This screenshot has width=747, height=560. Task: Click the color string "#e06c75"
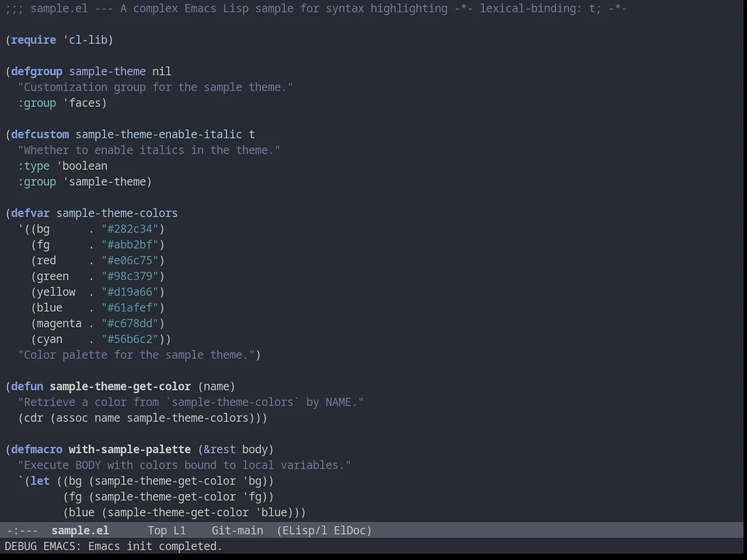(130, 260)
